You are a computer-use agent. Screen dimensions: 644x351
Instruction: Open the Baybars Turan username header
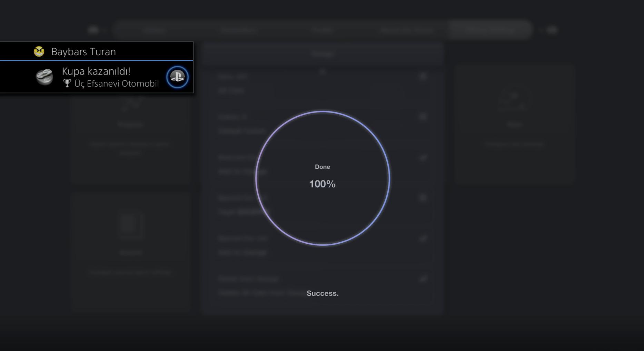point(83,52)
